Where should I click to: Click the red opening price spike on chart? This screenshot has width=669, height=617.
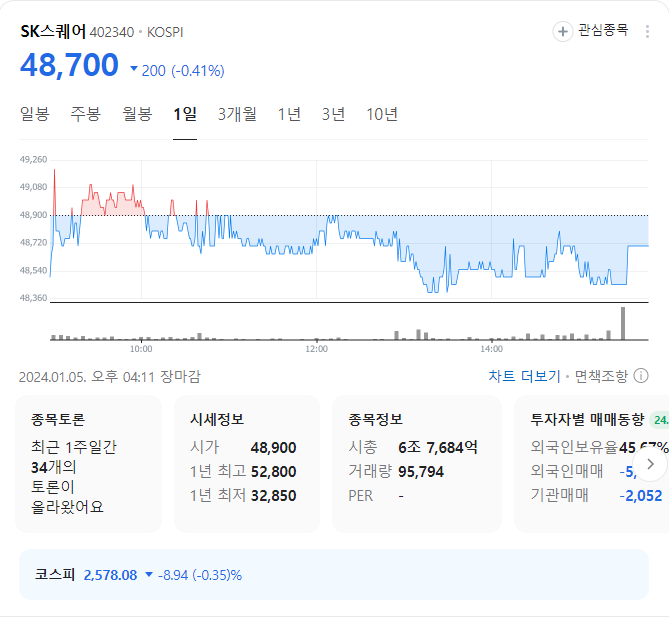54,192
